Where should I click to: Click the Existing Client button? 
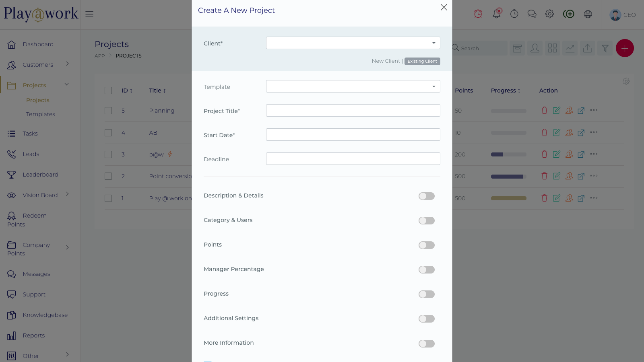[x=422, y=61]
